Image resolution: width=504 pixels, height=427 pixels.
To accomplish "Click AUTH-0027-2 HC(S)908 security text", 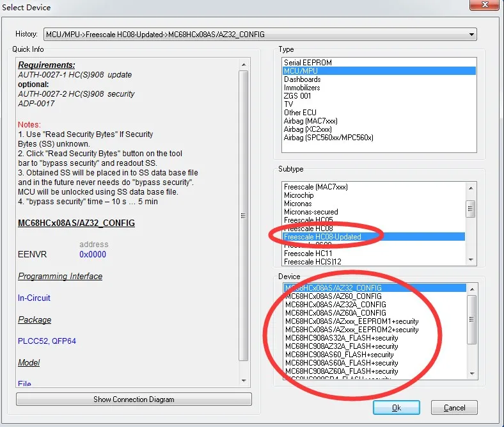I will pyautogui.click(x=76, y=94).
